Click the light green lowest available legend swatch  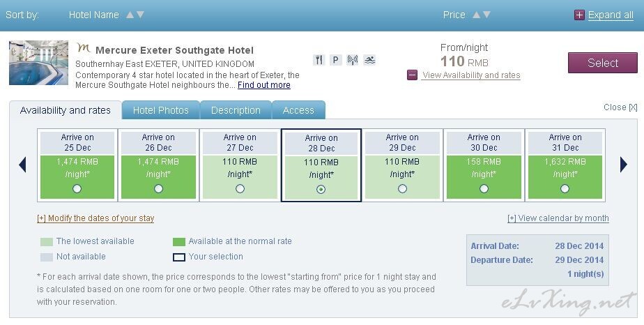(x=47, y=241)
